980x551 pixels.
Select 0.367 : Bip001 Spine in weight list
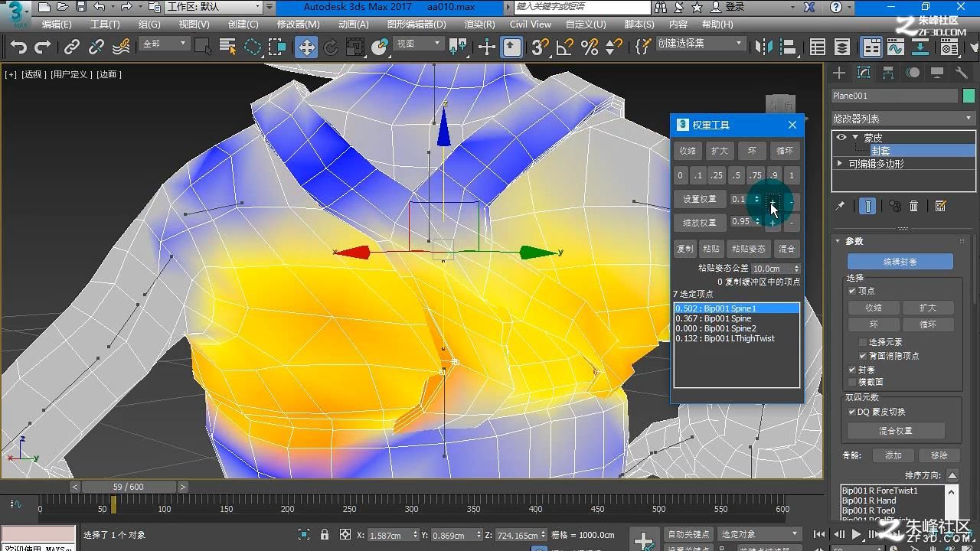point(737,318)
